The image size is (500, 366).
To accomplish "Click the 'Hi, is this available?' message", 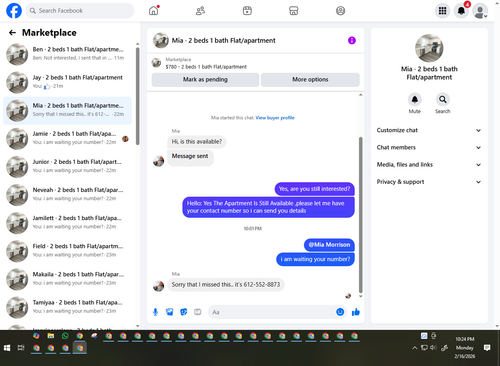I will [x=197, y=142].
